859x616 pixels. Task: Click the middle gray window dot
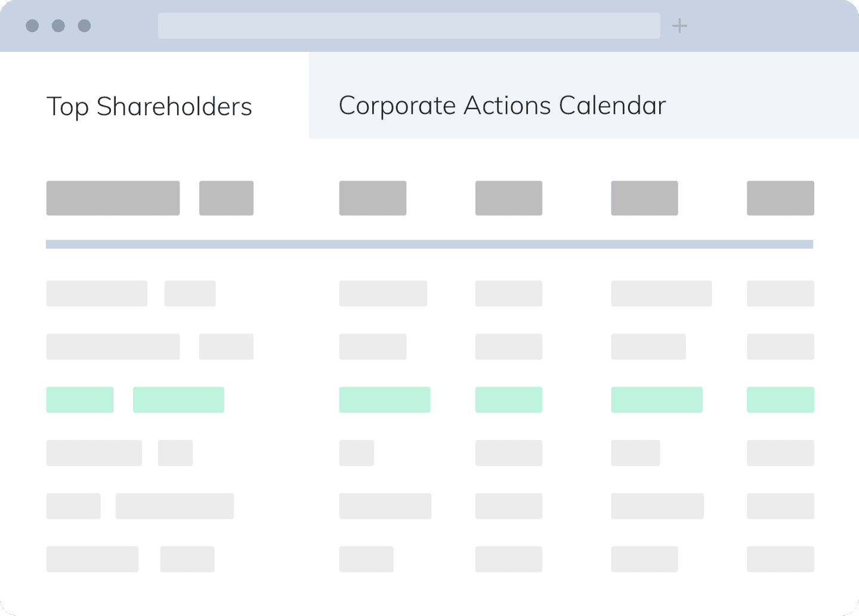58,26
